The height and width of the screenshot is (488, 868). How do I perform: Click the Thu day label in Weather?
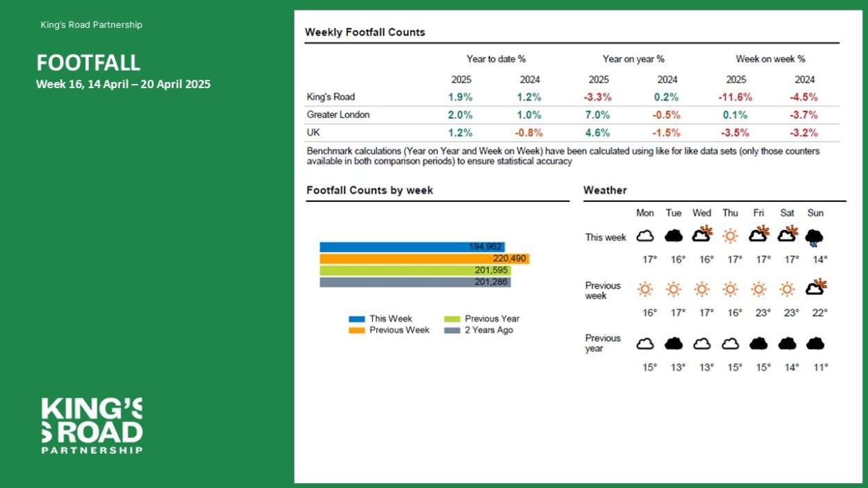click(730, 213)
